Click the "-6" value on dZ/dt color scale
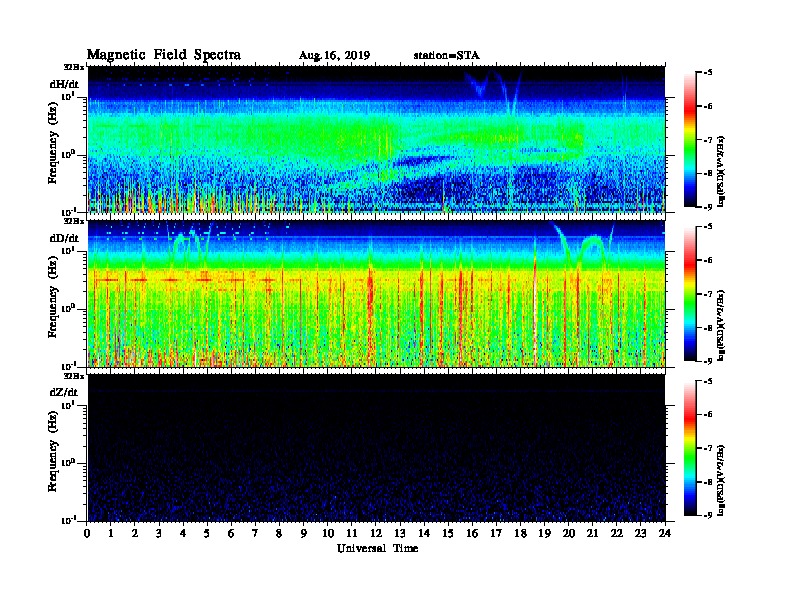792x612 pixels. coord(708,414)
